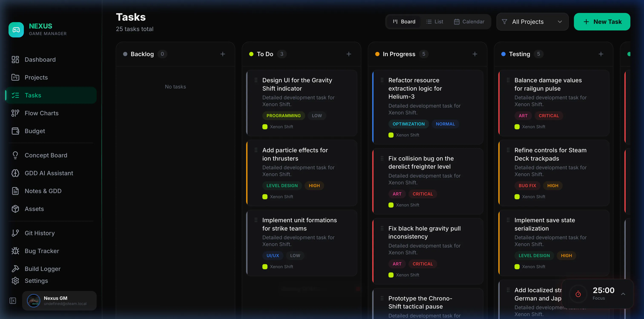Click OPTIMIZATION tag on Helium-3 card
The height and width of the screenshot is (319, 644).
pos(408,124)
